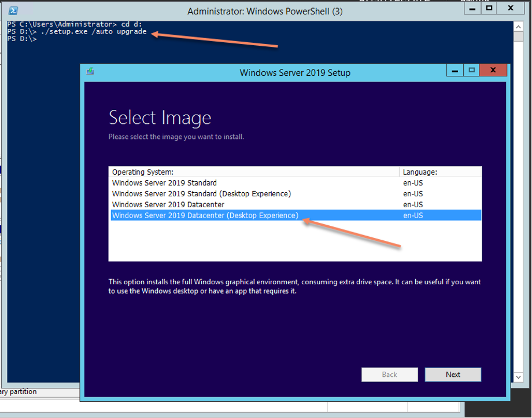Screen dimensions: 532x418
Task: Click the PowerShell icon in the title bar
Action: pyautogui.click(x=12, y=8)
